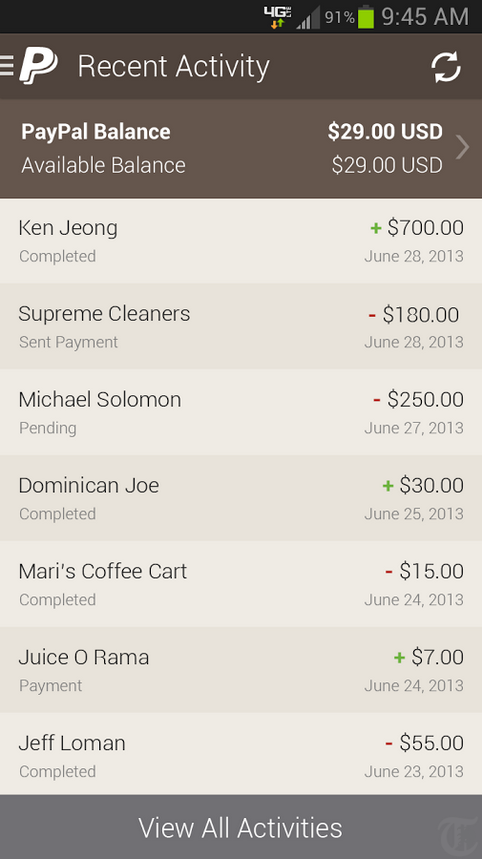
Task: Select Mari's Coffee Cart transaction
Action: coord(241,584)
